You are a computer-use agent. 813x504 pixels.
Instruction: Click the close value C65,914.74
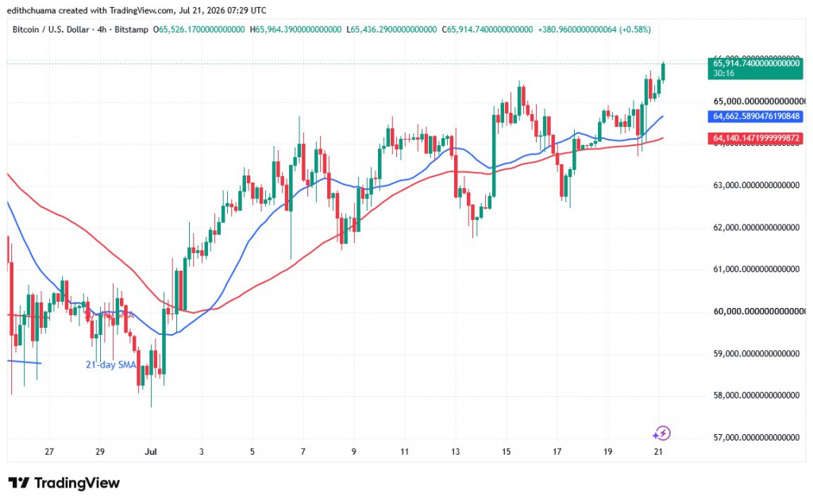pos(487,29)
